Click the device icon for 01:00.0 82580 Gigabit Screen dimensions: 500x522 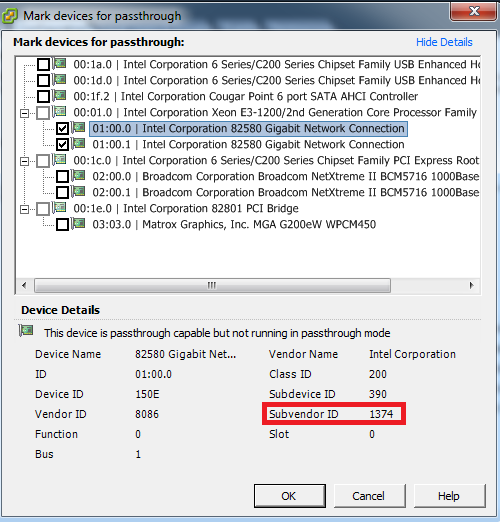[79, 127]
